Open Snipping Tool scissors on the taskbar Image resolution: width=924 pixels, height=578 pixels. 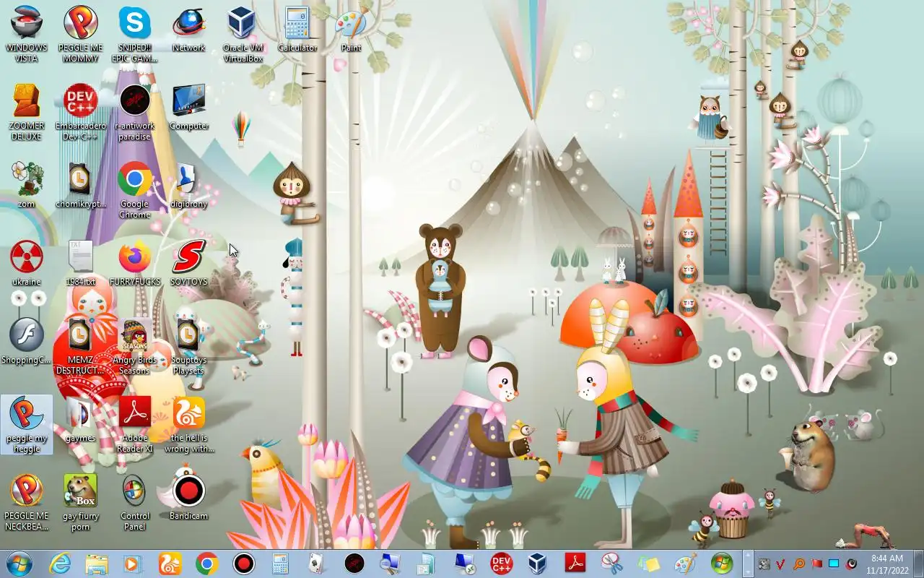pos(611,564)
